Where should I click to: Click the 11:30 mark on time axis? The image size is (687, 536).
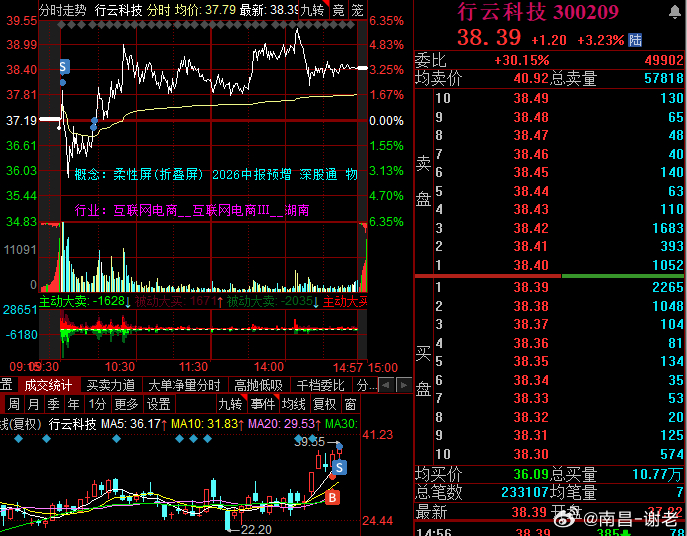coord(193,367)
